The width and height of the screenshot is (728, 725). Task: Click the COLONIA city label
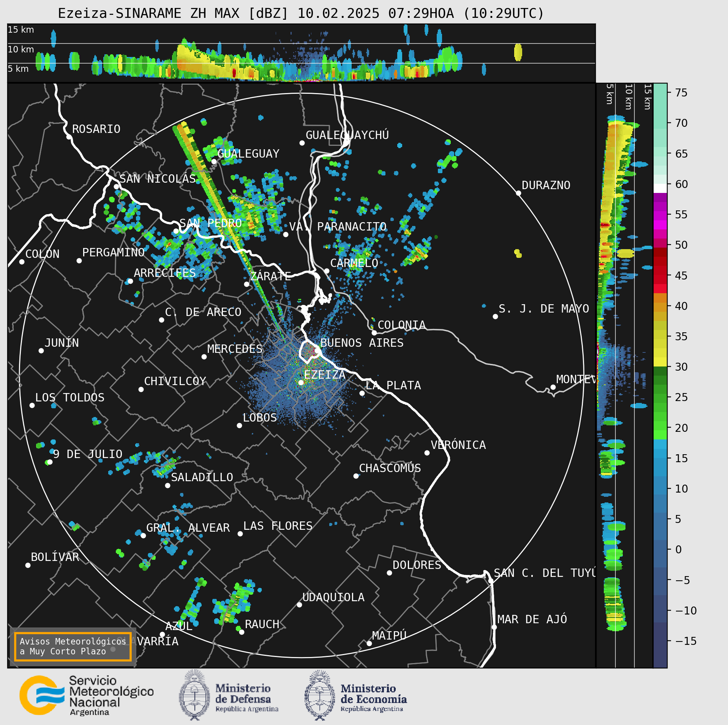click(401, 325)
